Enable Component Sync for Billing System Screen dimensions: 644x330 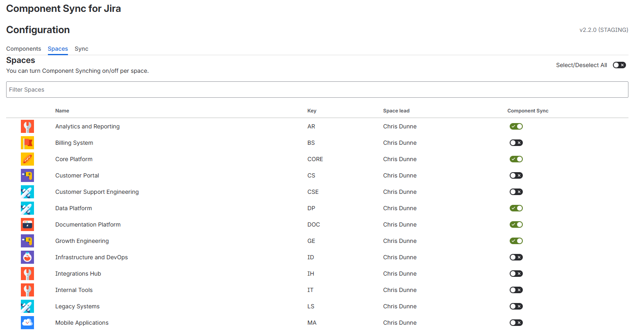click(x=516, y=143)
